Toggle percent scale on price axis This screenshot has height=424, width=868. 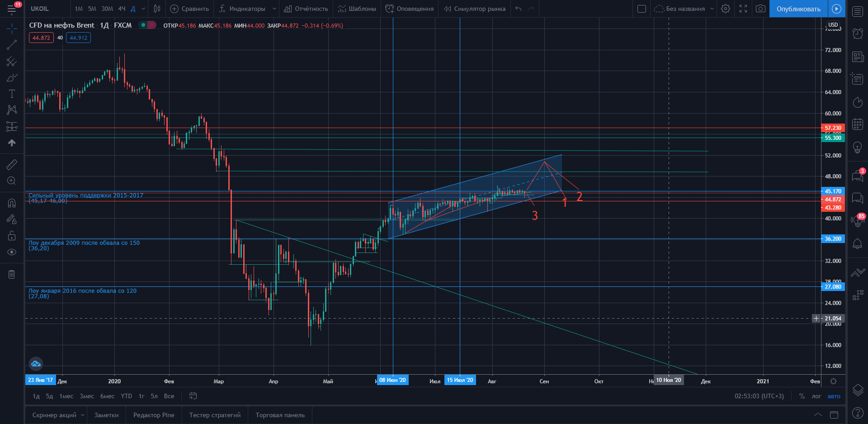coord(802,396)
